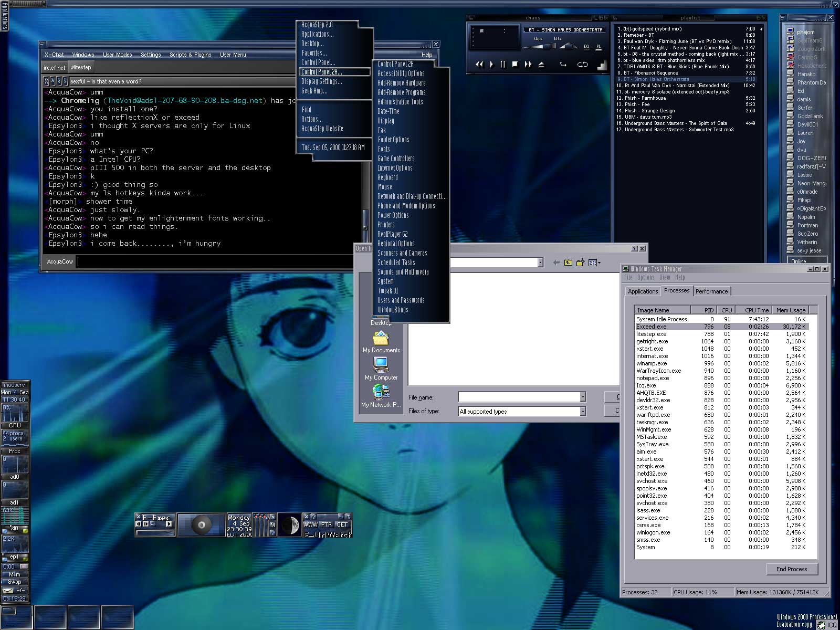Select contact phejom in ICQ list
This screenshot has width=840, height=630.
[807, 32]
